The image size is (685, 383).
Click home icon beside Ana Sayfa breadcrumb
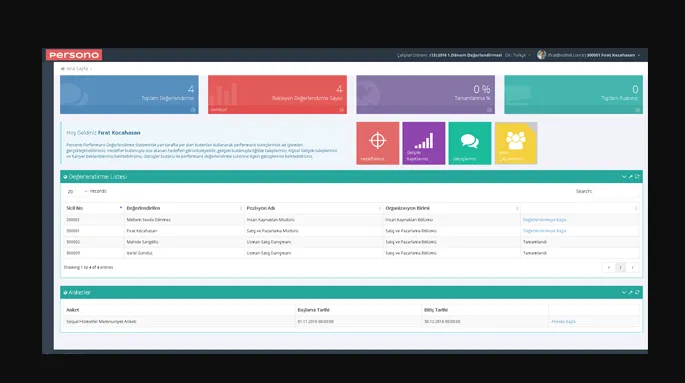tap(62, 69)
